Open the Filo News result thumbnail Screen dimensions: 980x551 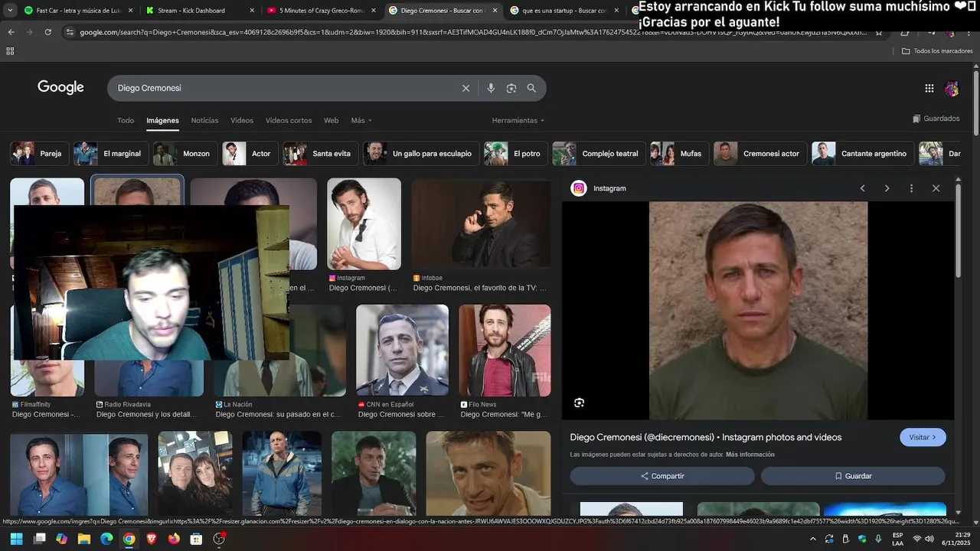[505, 350]
